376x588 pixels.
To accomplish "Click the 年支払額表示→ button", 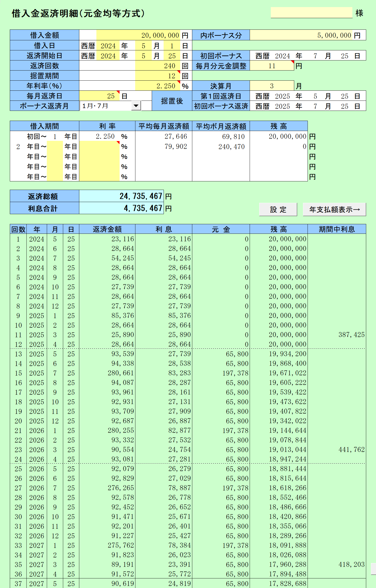I will [334, 209].
